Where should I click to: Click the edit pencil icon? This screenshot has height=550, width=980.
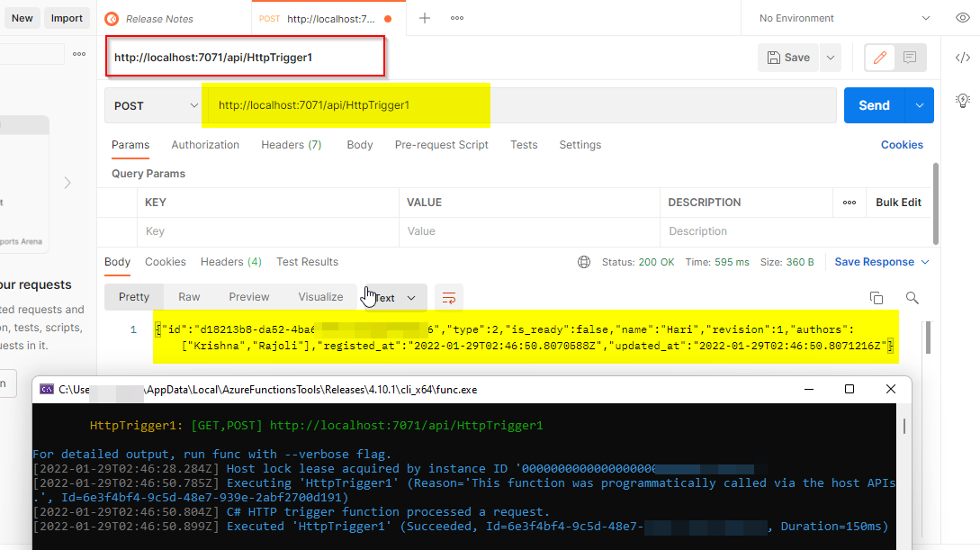pyautogui.click(x=880, y=58)
